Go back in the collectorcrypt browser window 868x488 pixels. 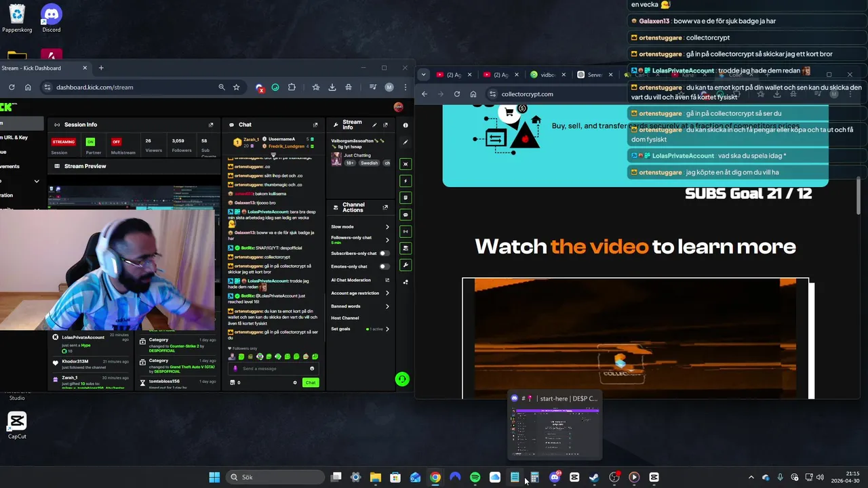coord(425,94)
